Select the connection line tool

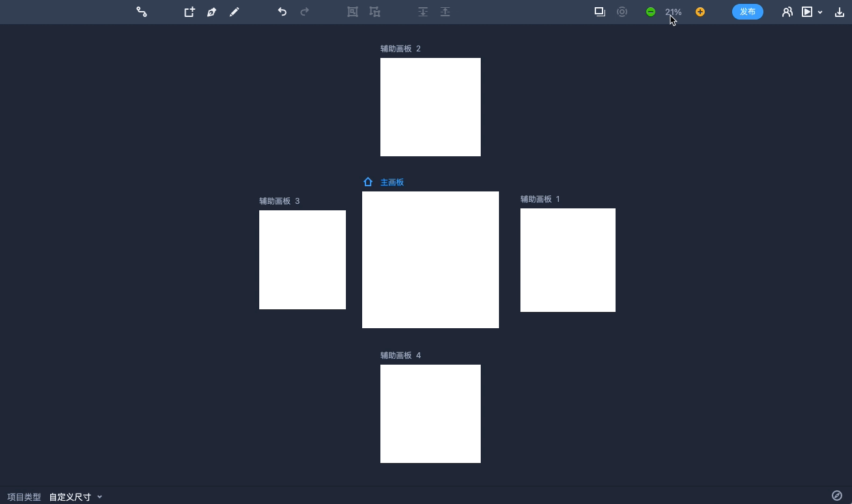click(x=141, y=12)
